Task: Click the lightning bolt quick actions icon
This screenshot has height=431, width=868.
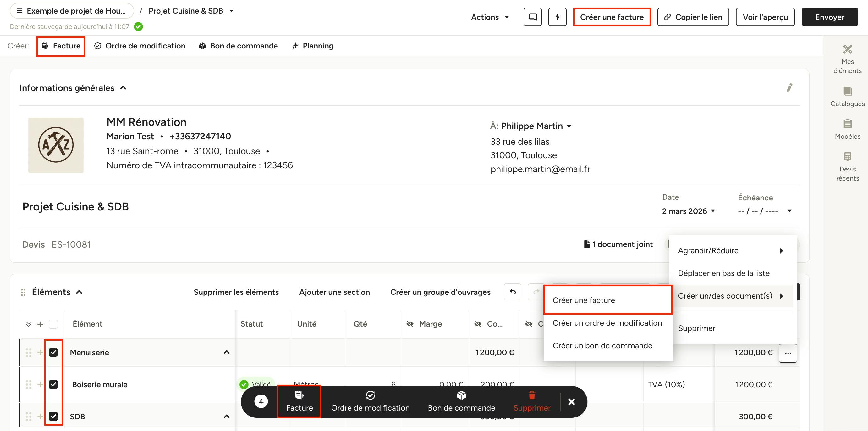Action: click(557, 17)
